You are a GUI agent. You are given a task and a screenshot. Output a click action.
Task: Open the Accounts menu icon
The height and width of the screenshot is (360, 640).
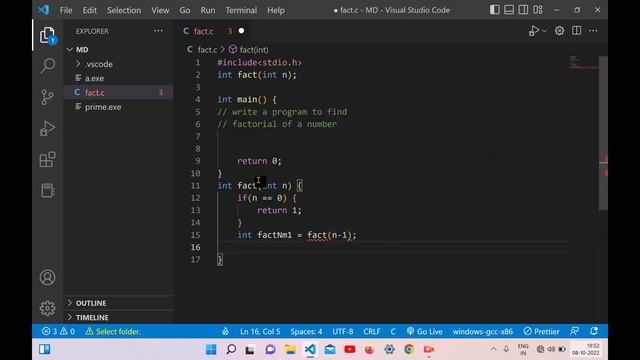tap(47, 278)
